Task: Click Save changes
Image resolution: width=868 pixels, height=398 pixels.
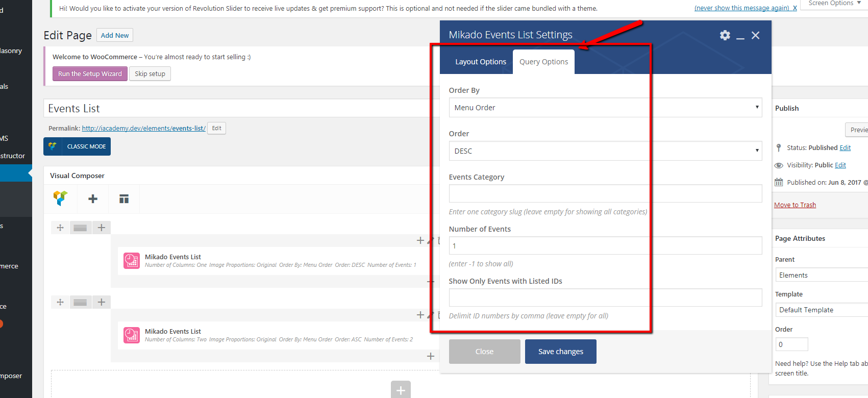Action: [560, 352]
